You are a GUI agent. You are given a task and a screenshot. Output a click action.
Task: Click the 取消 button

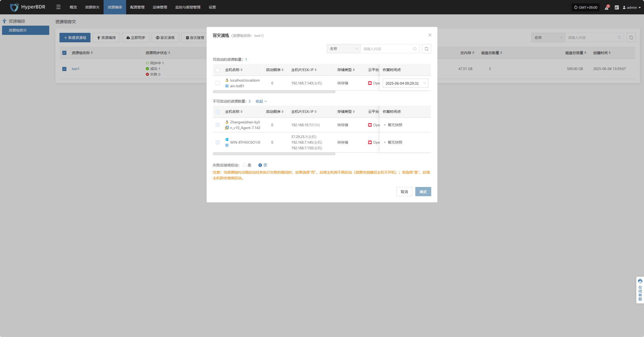404,192
